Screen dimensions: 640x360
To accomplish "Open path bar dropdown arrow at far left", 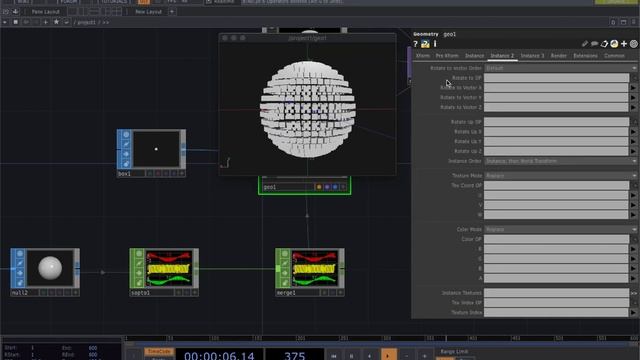I will (4, 22).
